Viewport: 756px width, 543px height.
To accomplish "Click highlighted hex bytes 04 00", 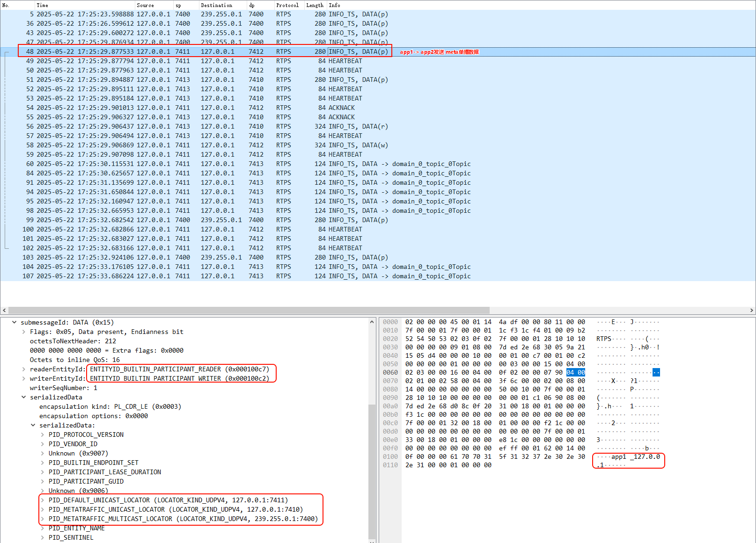I will 575,372.
